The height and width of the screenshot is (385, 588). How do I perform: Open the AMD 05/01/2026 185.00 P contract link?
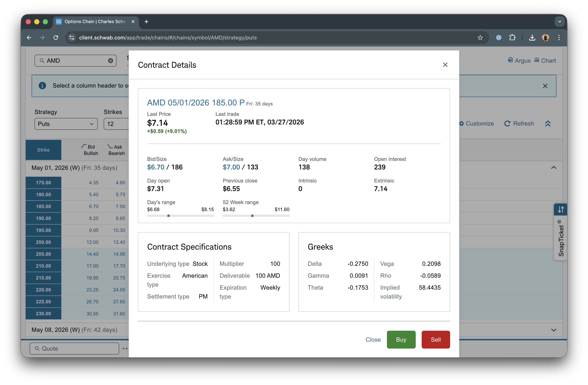point(196,102)
